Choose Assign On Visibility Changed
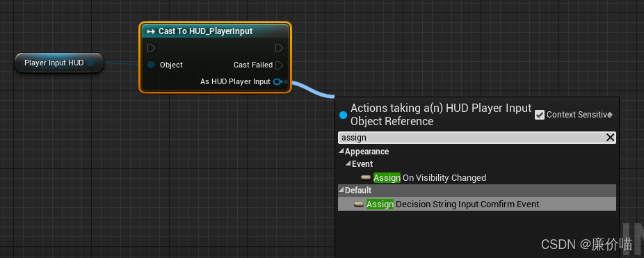The height and width of the screenshot is (258, 644). [x=430, y=178]
